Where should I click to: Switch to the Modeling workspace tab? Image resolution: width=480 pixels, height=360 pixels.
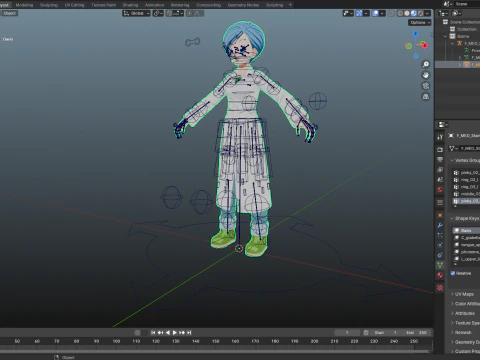[24, 5]
